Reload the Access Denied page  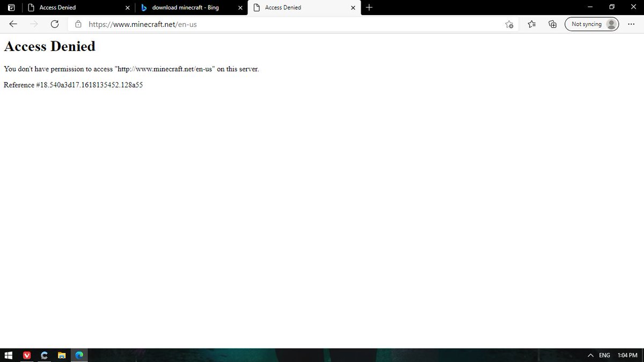(x=55, y=24)
